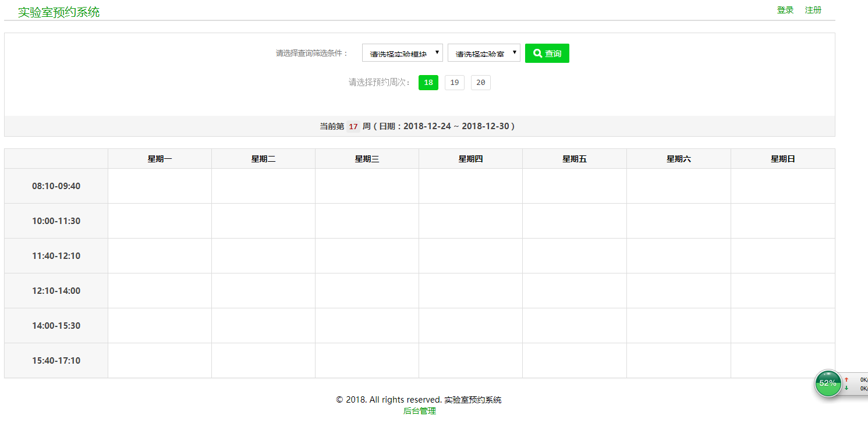Click the green 52% floating circle

coord(827,383)
